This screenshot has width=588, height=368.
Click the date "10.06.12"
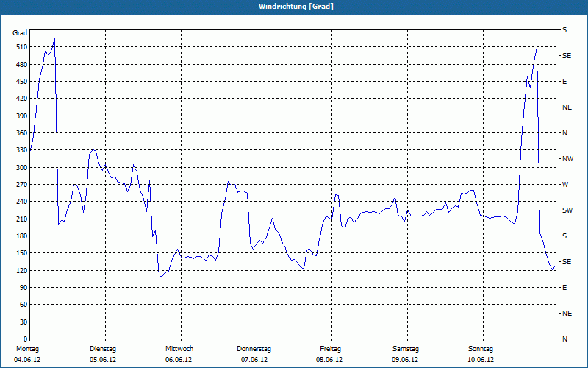click(x=481, y=360)
